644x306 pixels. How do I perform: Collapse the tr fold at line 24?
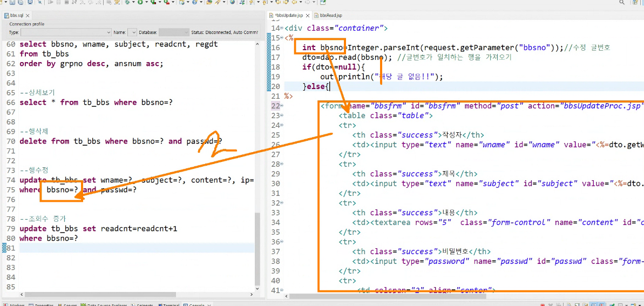281,125
